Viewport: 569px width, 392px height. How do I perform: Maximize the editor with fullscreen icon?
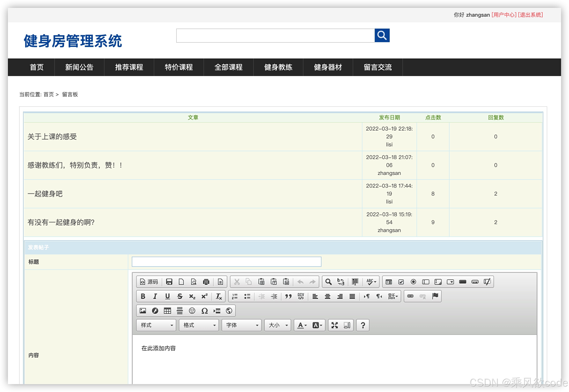click(334, 325)
